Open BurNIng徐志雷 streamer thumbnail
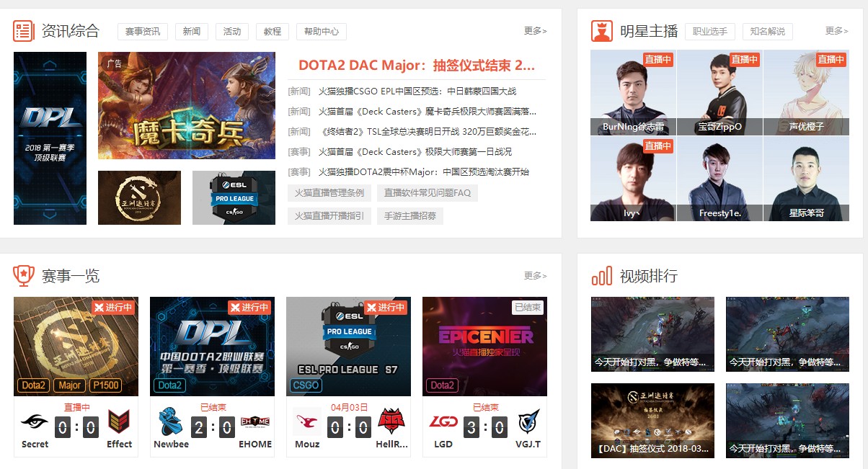Screen dimensions: 868x469 [x=633, y=92]
